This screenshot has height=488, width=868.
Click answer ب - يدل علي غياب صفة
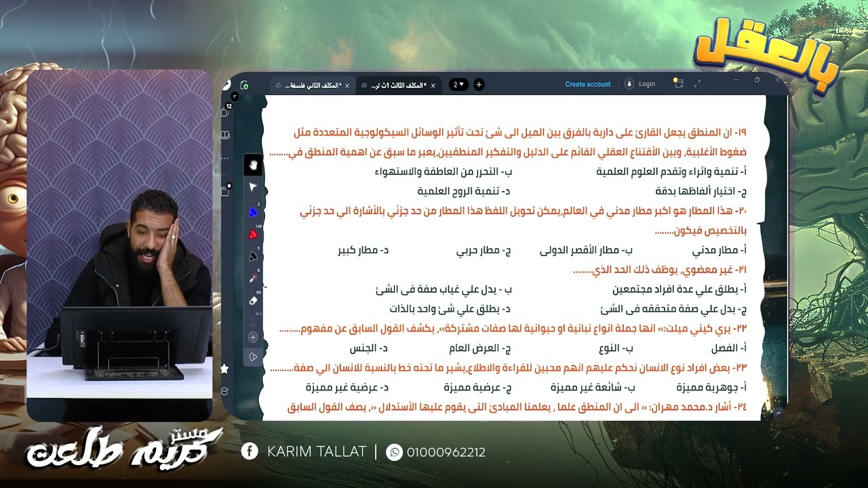click(x=444, y=289)
